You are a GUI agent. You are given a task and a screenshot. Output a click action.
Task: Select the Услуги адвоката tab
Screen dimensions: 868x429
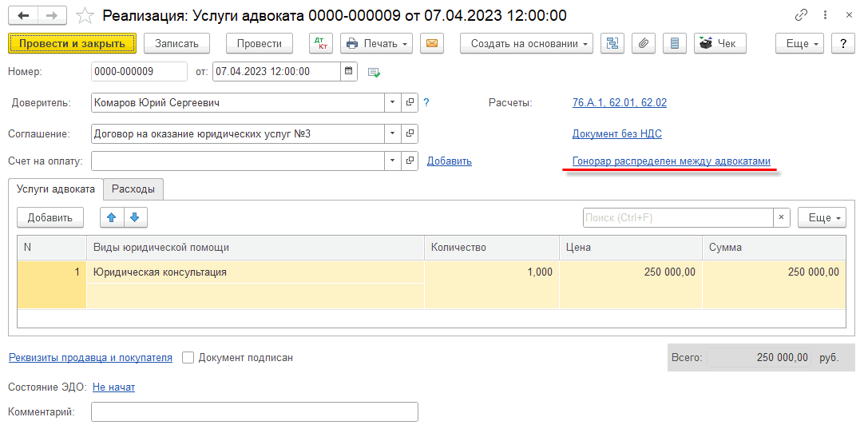pyautogui.click(x=56, y=189)
